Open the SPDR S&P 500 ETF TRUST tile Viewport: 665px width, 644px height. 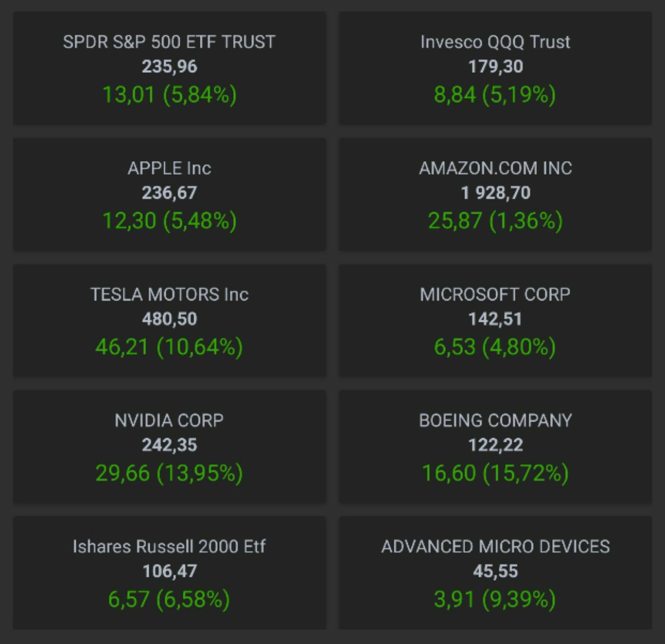coord(169,68)
